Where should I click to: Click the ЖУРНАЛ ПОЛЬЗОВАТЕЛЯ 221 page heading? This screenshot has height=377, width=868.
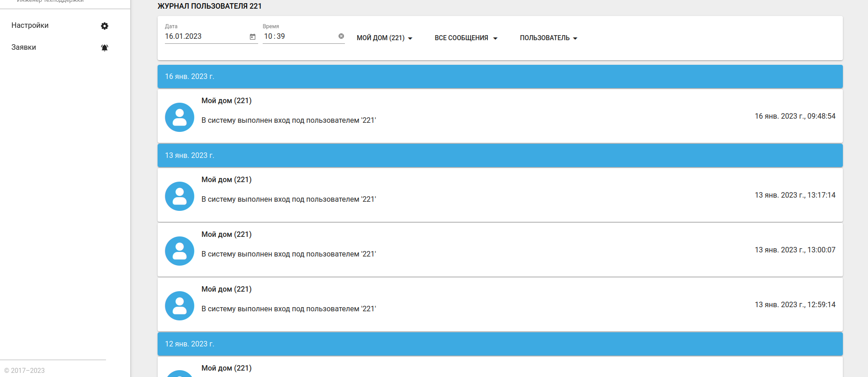point(210,6)
